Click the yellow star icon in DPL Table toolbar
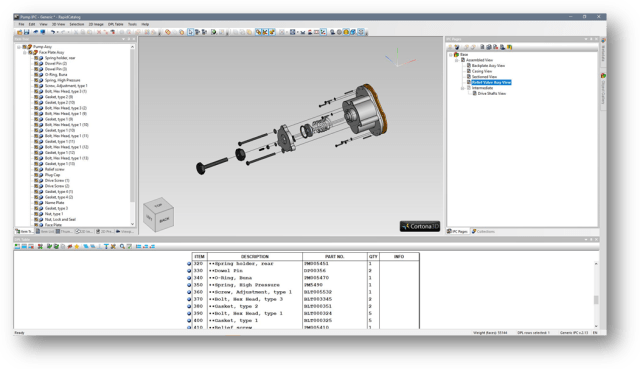Image resolution: width=640 pixels, height=369 pixels. click(76, 247)
